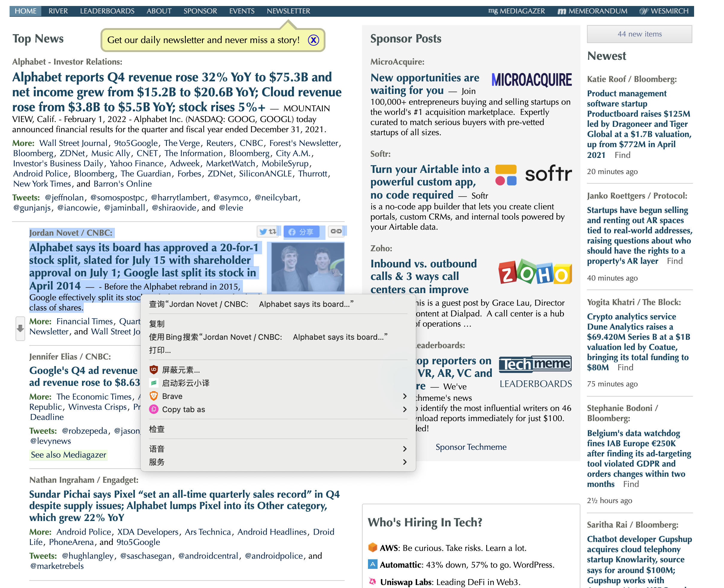This screenshot has width=724, height=588.
Task: Open the RIVER tab in navigation
Action: pyautogui.click(x=58, y=11)
